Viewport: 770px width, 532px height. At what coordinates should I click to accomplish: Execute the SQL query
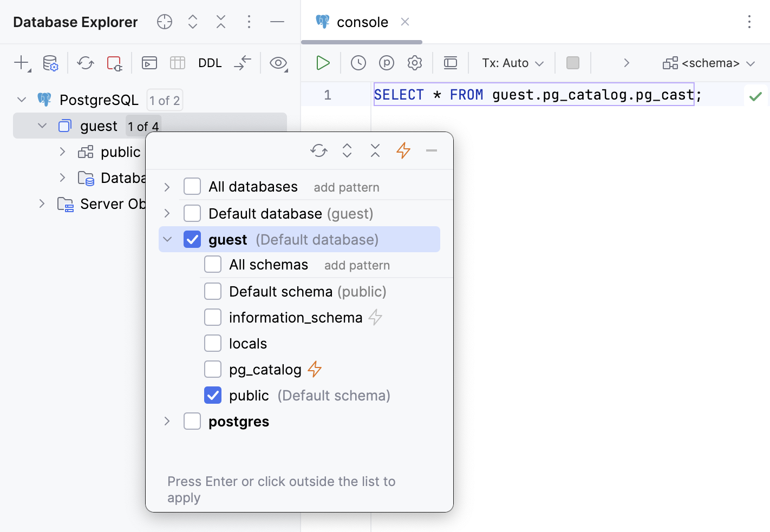(323, 63)
